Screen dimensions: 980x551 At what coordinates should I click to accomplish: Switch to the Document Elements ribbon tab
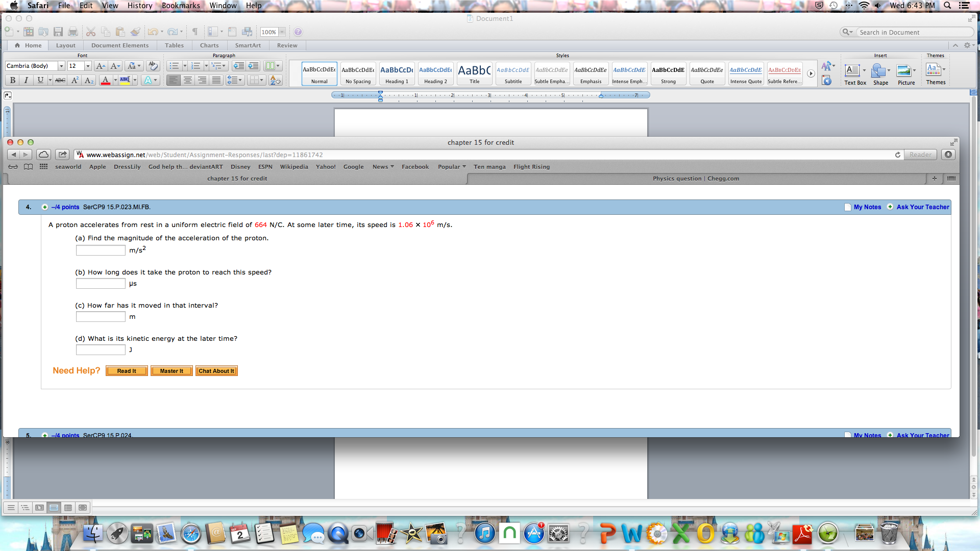click(120, 45)
